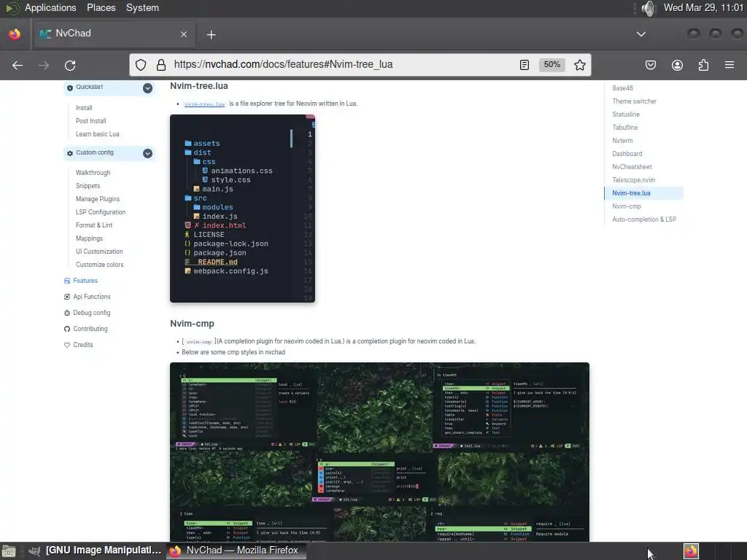Click show desktop icon in taskbar
747x560 pixels.
tap(9, 551)
